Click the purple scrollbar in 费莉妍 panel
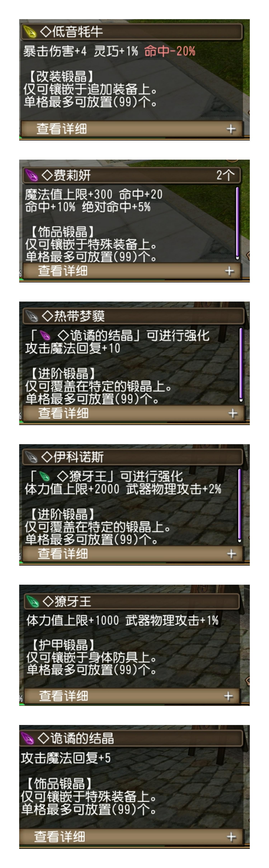This screenshot has width=269, height=868. pyautogui.click(x=237, y=223)
